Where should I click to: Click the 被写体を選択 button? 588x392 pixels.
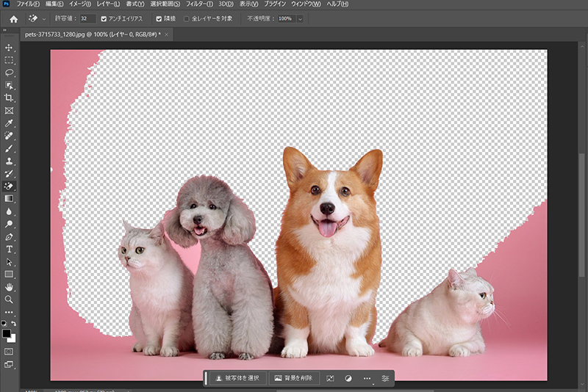pyautogui.click(x=237, y=378)
